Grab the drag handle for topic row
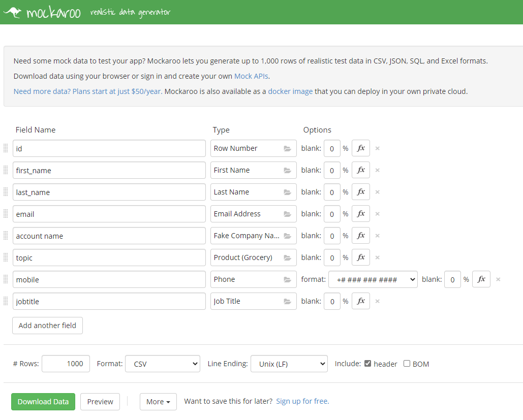The width and height of the screenshot is (523, 420). [6, 257]
